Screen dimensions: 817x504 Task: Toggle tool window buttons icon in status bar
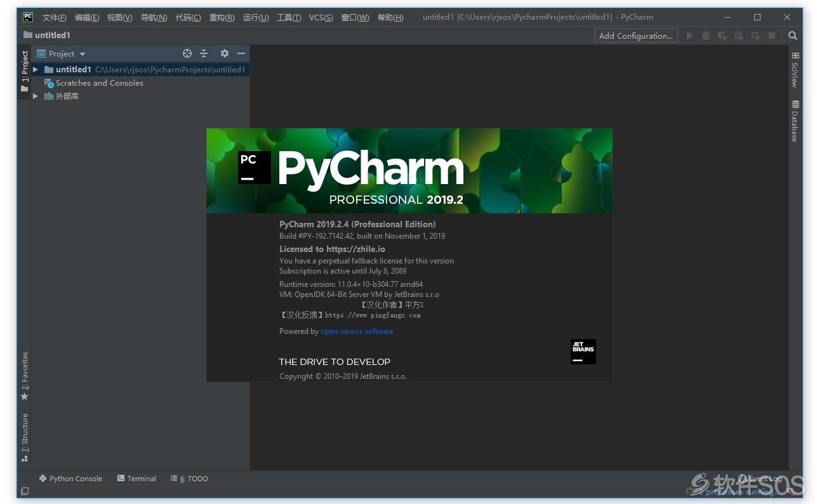[25, 491]
